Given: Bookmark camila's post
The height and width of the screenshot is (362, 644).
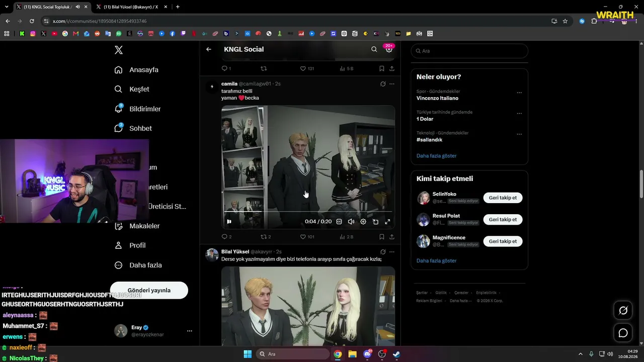Looking at the screenshot, I should coord(382,236).
